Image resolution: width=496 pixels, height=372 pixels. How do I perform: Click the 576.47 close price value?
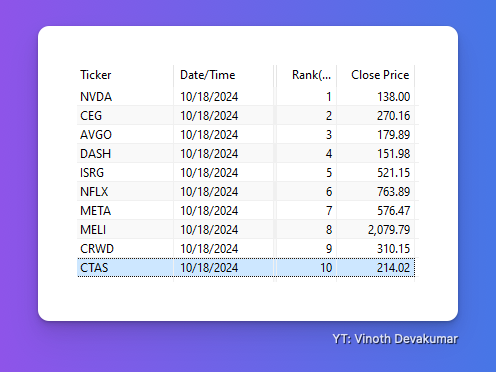[393, 211]
